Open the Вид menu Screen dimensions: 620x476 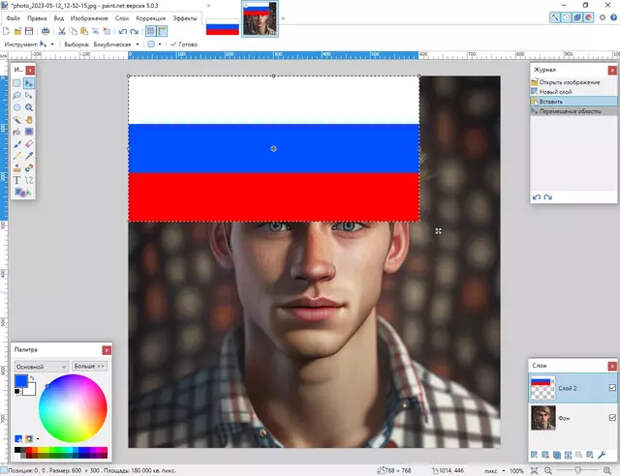pos(59,18)
